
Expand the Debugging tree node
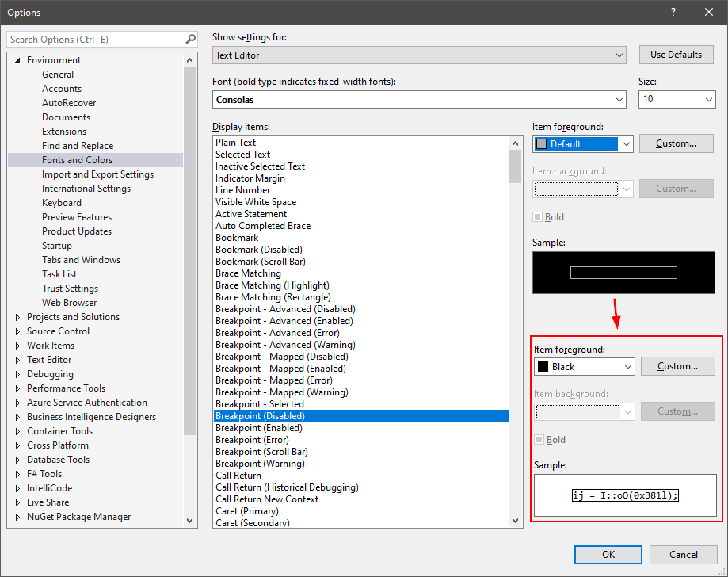point(17,374)
